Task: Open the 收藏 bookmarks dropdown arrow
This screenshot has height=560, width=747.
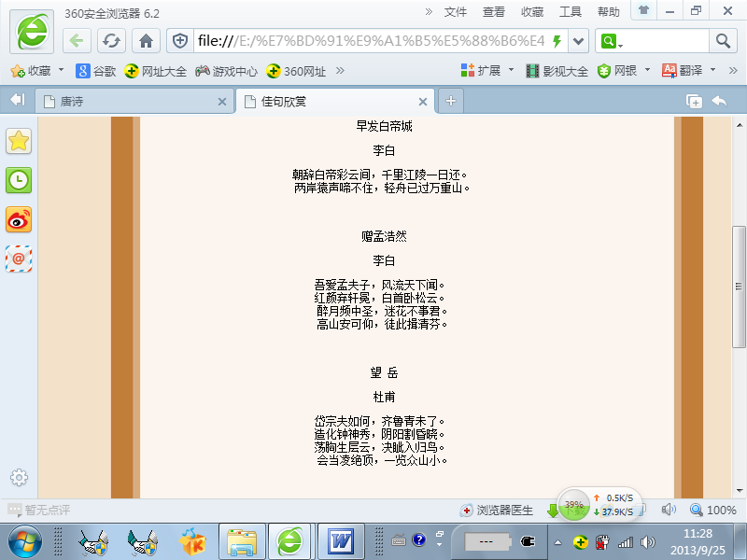Action: pyautogui.click(x=62, y=70)
